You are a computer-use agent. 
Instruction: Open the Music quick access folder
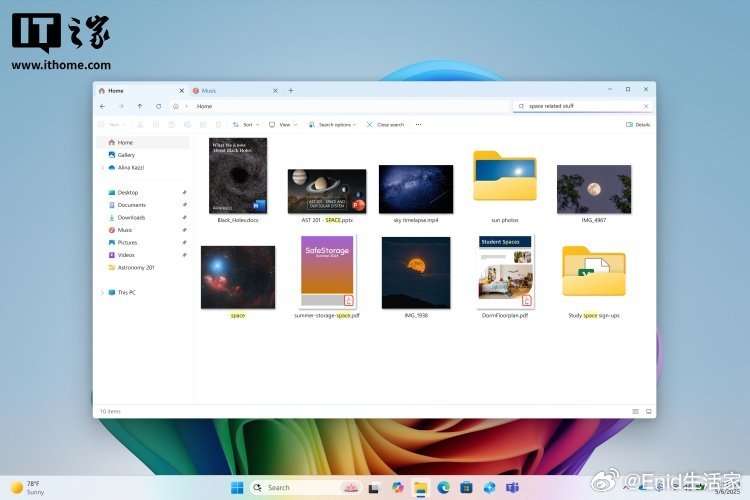pos(143,230)
